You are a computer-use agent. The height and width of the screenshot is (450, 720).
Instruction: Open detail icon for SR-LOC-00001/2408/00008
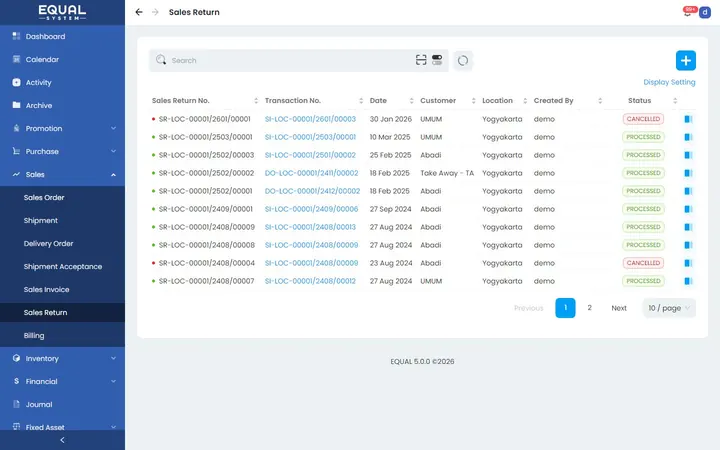click(688, 245)
